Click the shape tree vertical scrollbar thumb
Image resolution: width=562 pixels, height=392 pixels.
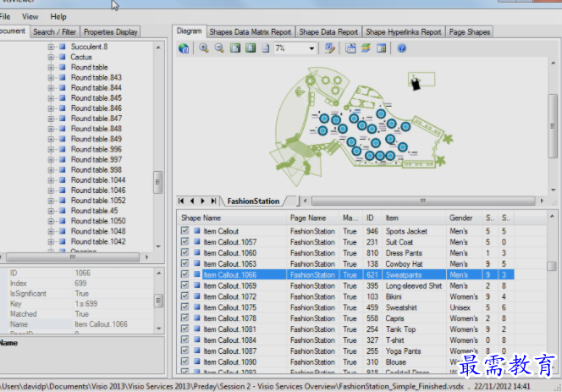click(157, 182)
